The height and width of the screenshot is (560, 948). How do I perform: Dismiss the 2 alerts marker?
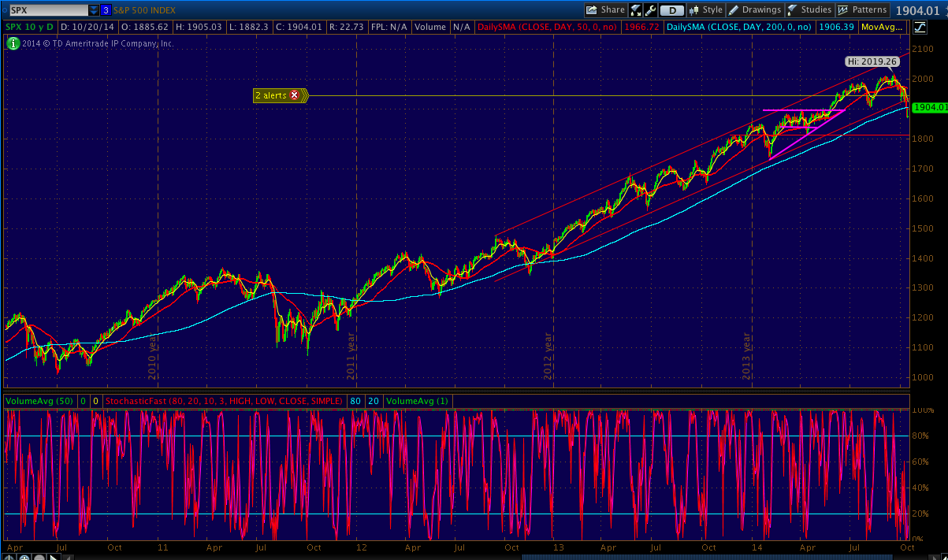295,95
